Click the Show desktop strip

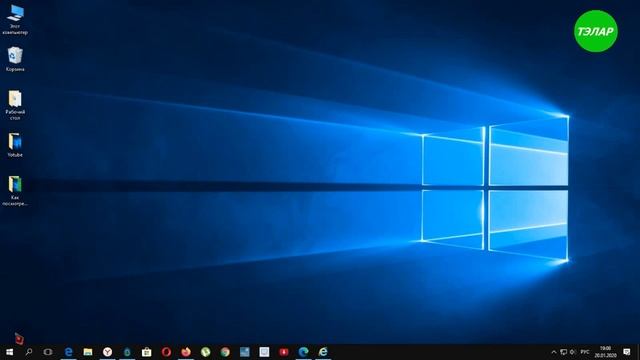638,352
